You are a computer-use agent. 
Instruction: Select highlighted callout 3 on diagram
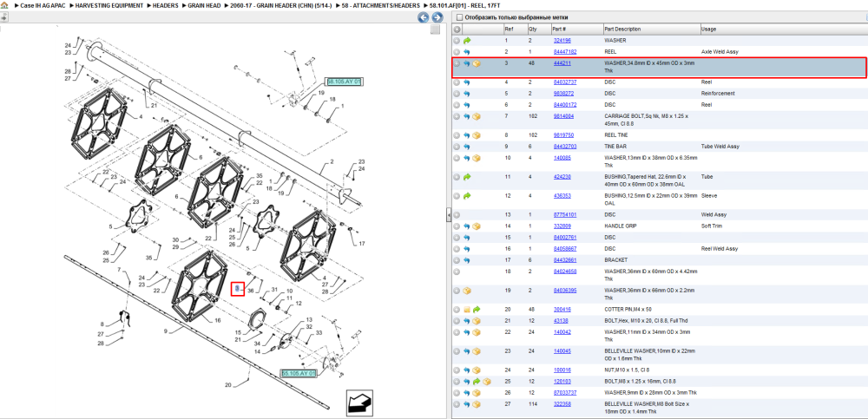238,288
